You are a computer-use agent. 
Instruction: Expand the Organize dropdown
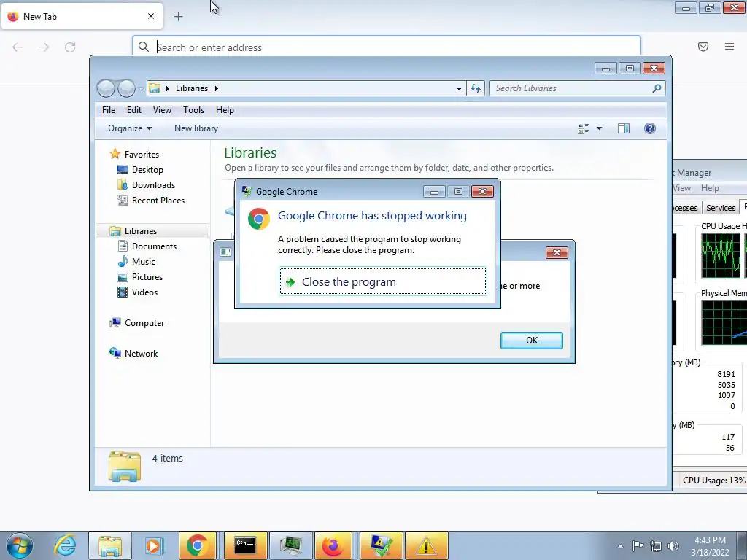[x=130, y=128]
